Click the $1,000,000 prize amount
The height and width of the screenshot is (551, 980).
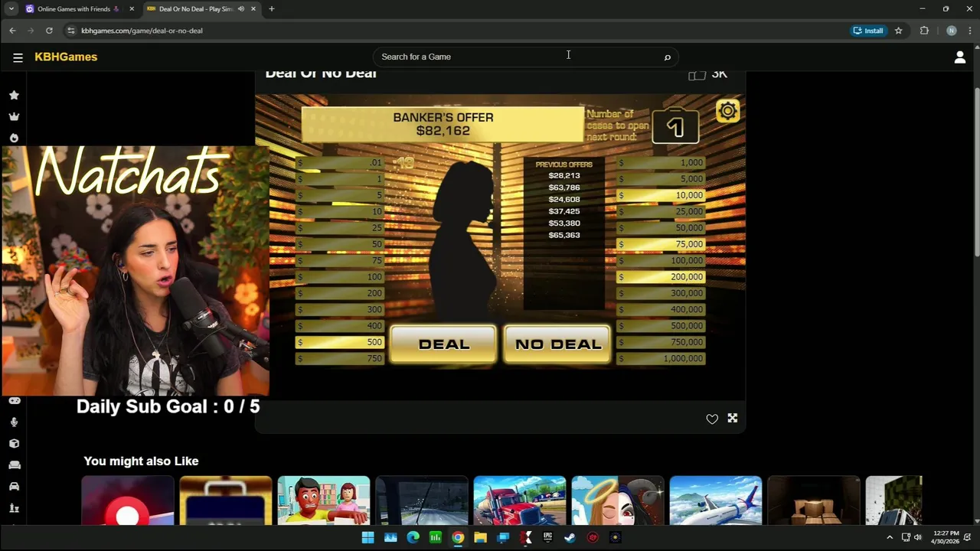tap(661, 358)
